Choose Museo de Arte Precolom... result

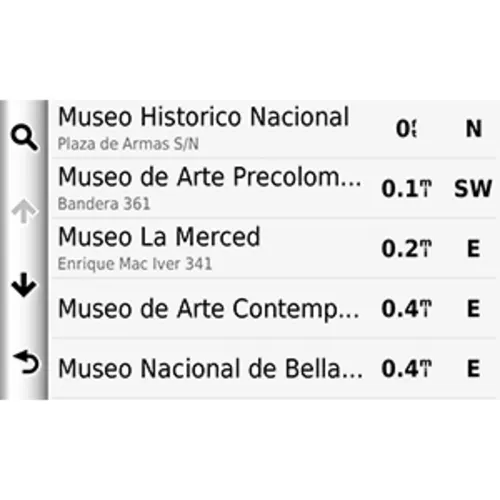click(273, 188)
